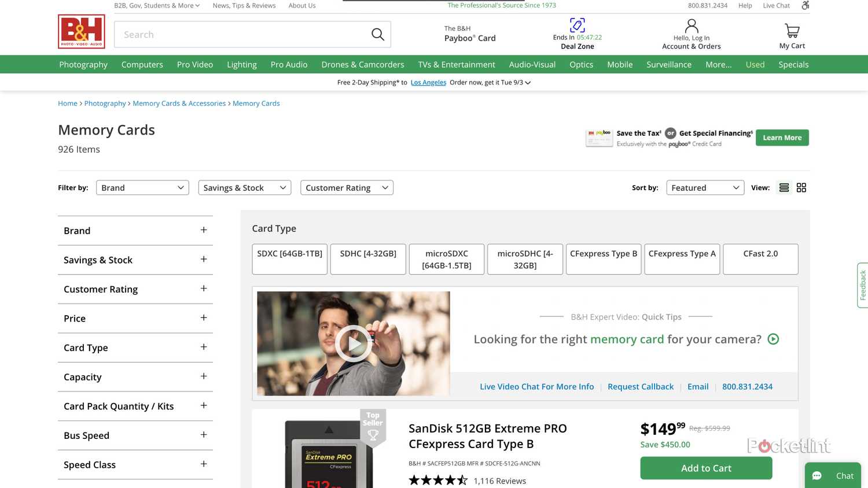Open the Customer Rating filter dropdown
The image size is (868, 488).
click(x=346, y=187)
